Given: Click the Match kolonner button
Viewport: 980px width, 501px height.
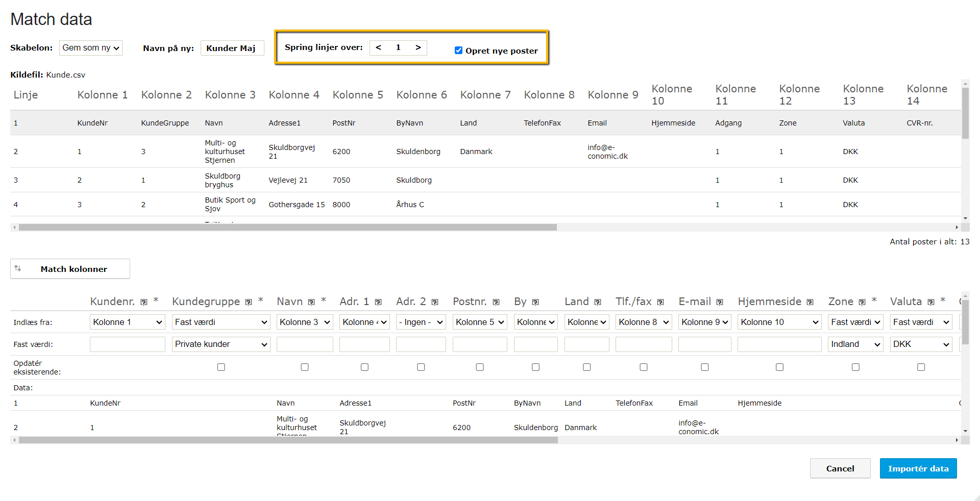Looking at the screenshot, I should coord(70,269).
